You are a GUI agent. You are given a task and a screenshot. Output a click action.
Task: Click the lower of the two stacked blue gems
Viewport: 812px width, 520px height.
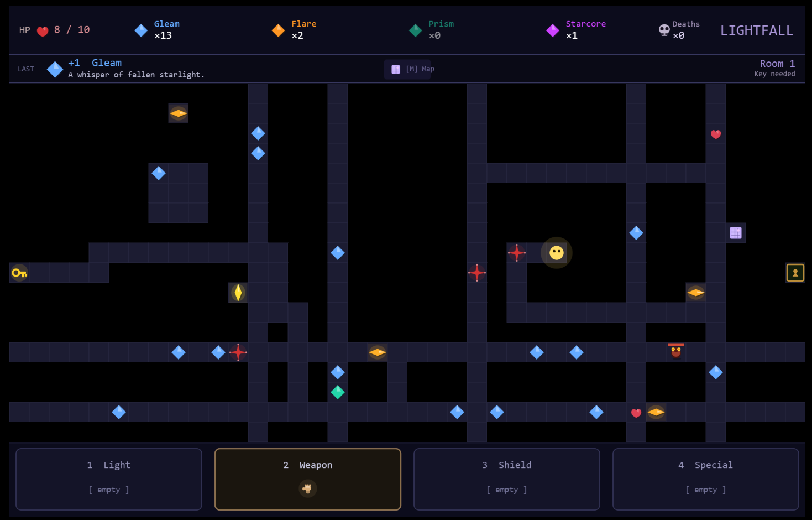point(258,153)
